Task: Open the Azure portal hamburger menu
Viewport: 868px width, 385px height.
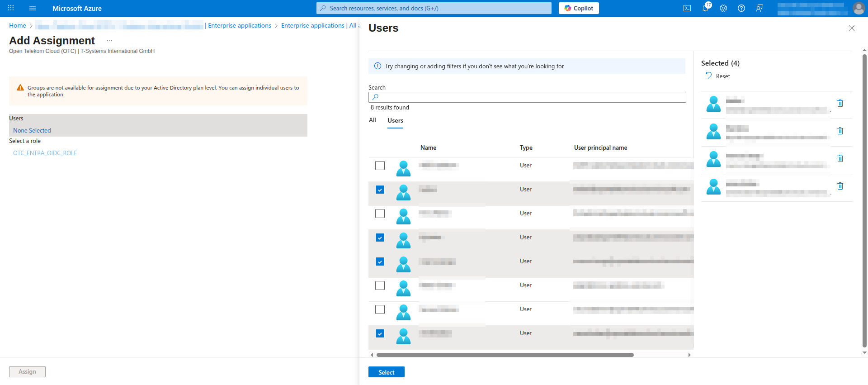Action: 33,8
